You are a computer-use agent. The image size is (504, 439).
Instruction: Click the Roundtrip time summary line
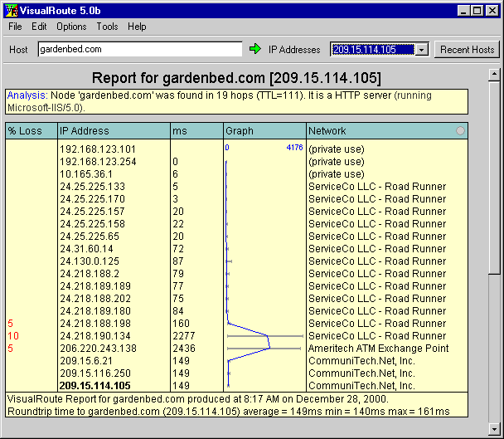229,412
